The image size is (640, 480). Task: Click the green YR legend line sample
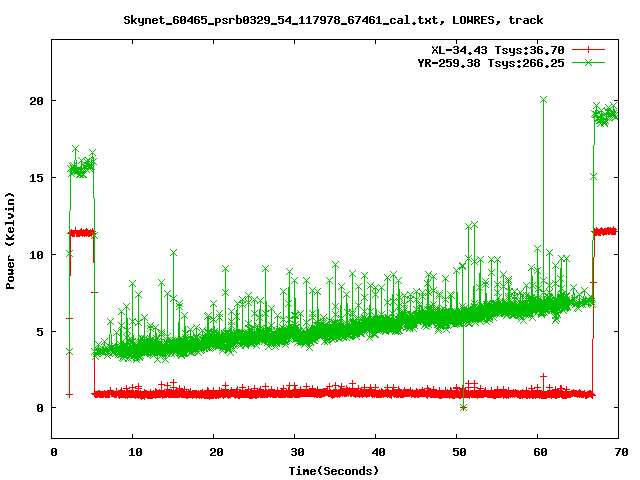click(x=588, y=62)
